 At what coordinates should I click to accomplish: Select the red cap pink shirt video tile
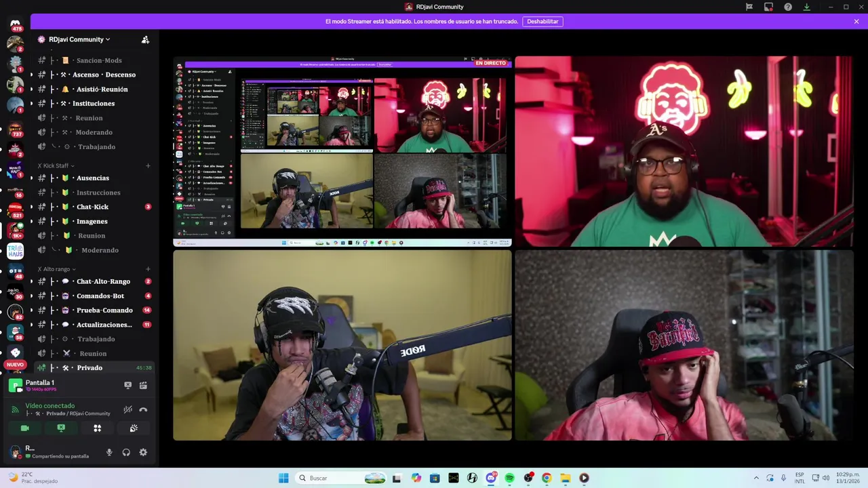pos(684,346)
